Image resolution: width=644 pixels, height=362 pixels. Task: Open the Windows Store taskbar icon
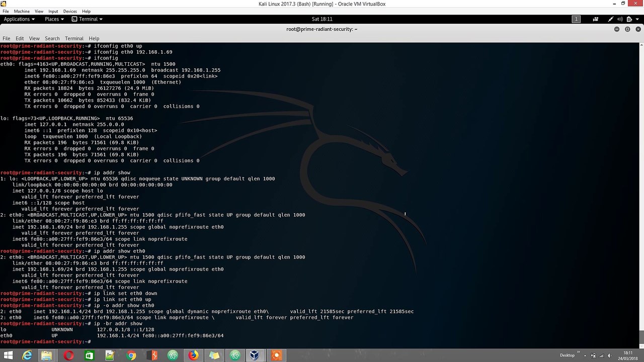pos(89,355)
